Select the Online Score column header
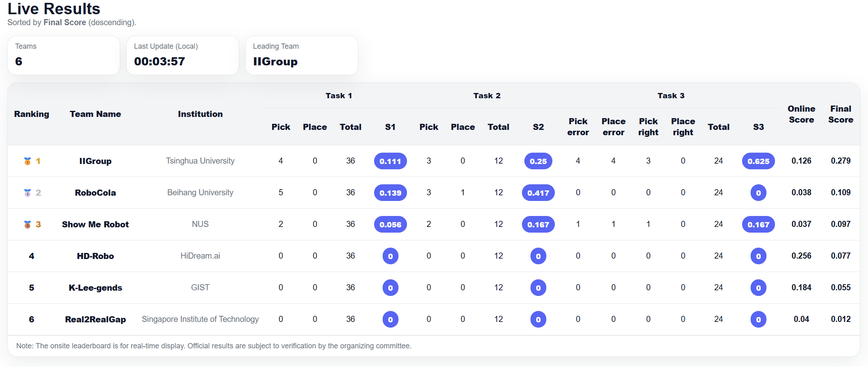Viewport: 868px width, 367px height. click(x=801, y=114)
